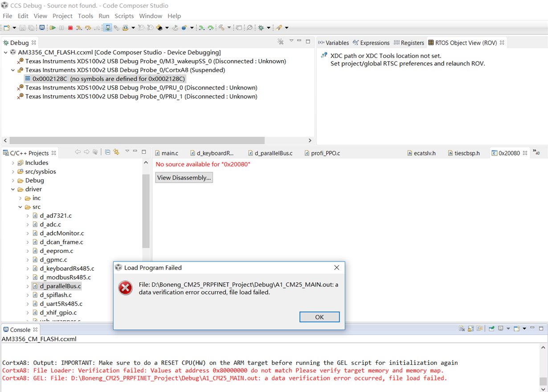This screenshot has height=392, width=548.
Task: Toggle Scroll Lock in Console panel
Action: (470, 329)
